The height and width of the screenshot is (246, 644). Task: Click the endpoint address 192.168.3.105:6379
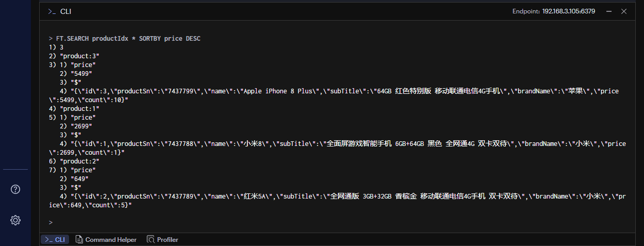click(x=568, y=11)
